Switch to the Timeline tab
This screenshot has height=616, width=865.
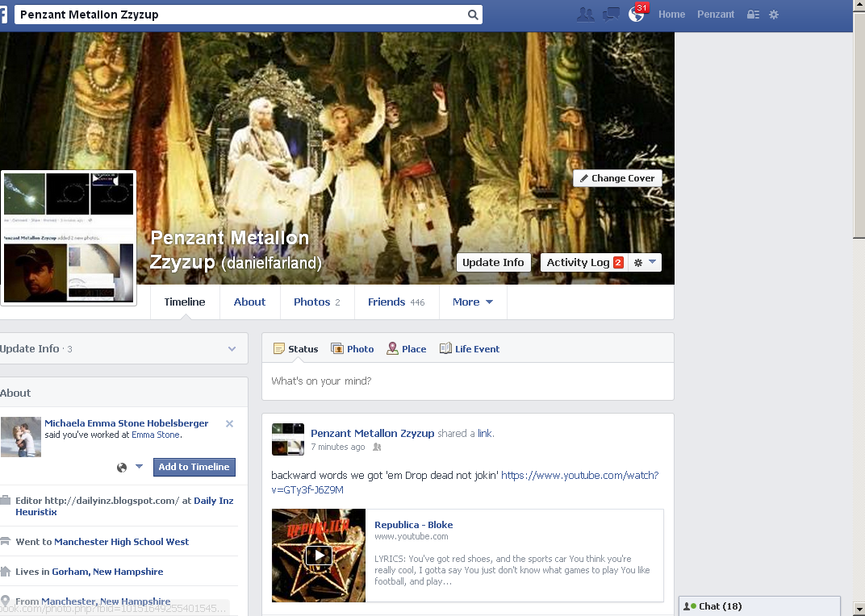(x=185, y=302)
